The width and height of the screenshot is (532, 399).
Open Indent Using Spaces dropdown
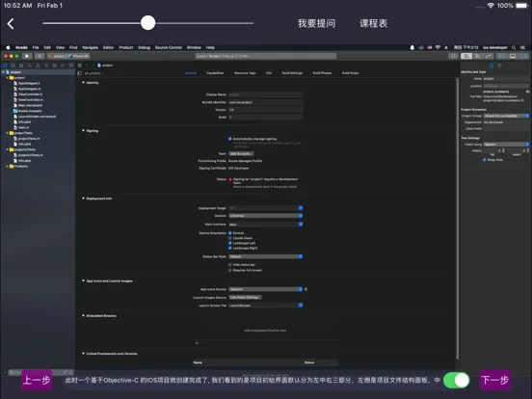(x=506, y=145)
